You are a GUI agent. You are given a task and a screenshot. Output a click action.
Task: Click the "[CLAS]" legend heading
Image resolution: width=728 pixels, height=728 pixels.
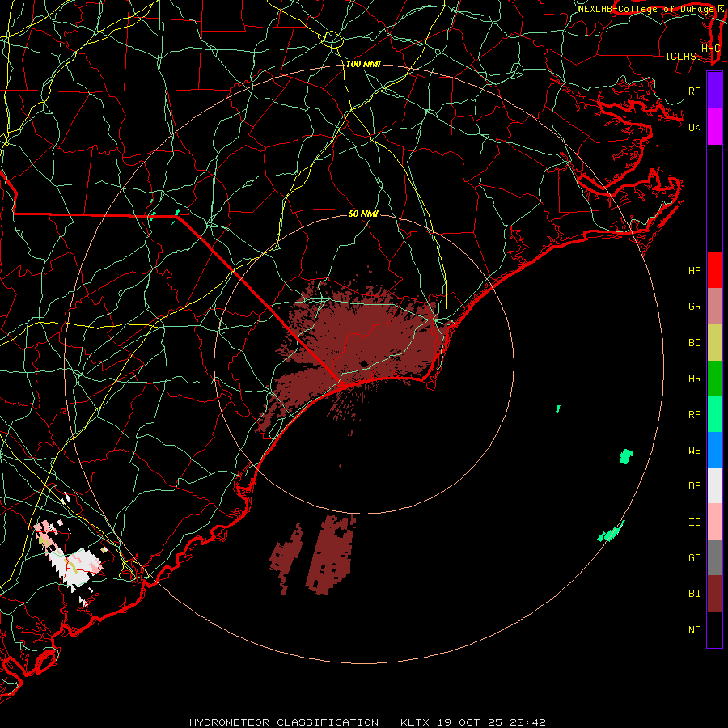click(x=684, y=57)
